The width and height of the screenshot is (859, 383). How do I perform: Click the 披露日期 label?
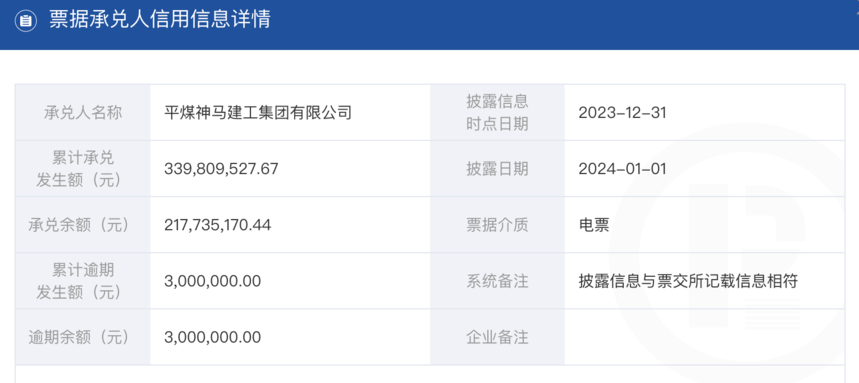[497, 169]
